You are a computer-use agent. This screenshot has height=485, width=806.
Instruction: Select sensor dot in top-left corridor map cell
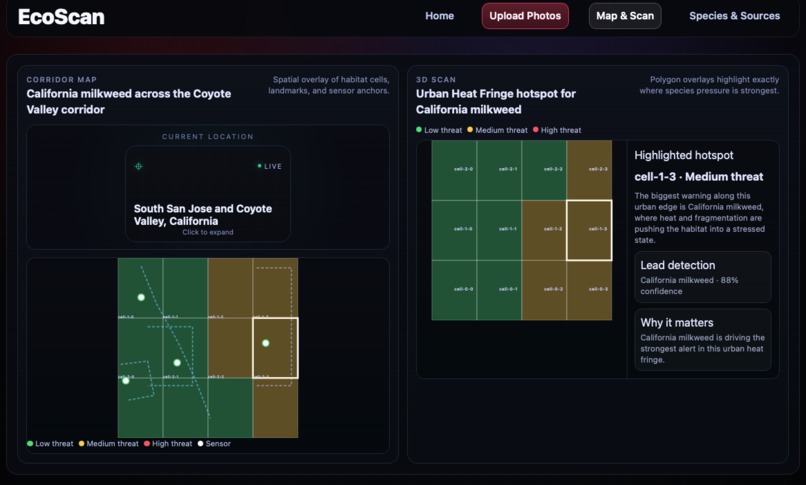coord(141,297)
